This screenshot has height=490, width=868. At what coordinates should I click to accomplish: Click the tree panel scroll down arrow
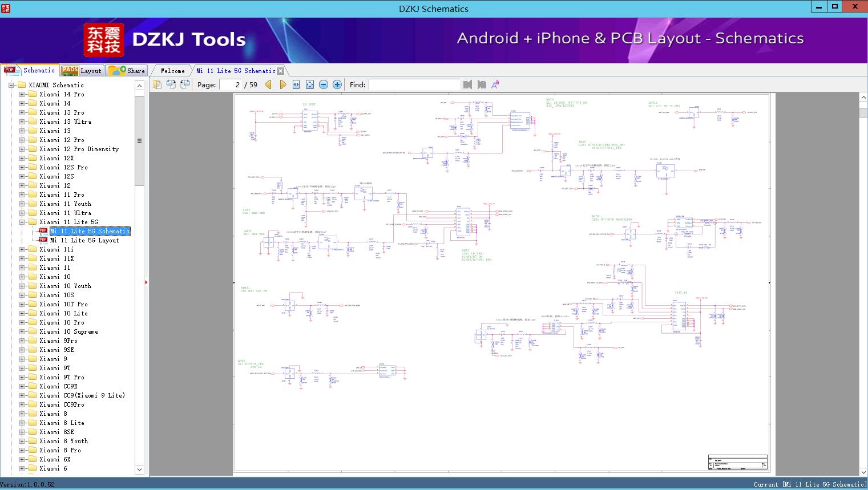click(139, 469)
